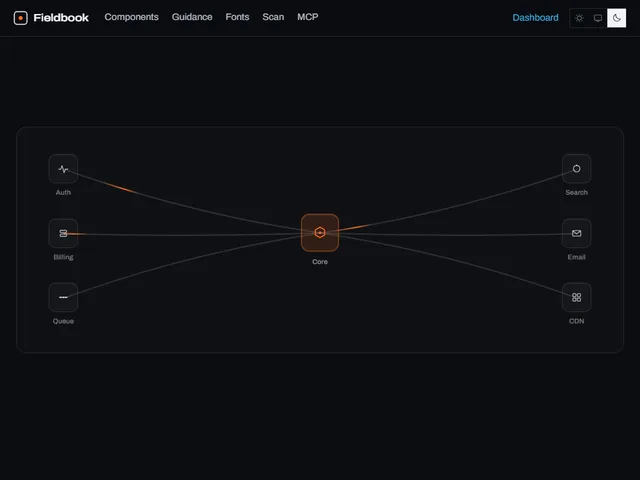
Task: Select system theme monitor toggle
Action: click(598, 18)
